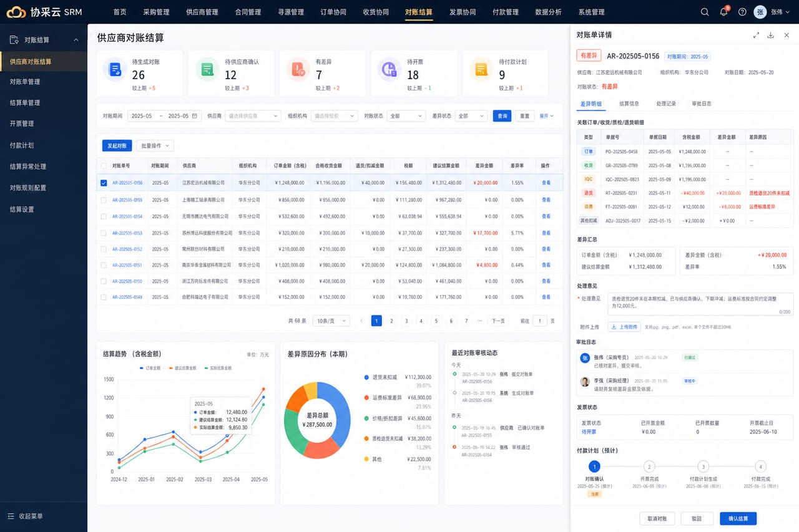The image size is (799, 532).
Task: Click the help question mark icon
Action: point(742,12)
